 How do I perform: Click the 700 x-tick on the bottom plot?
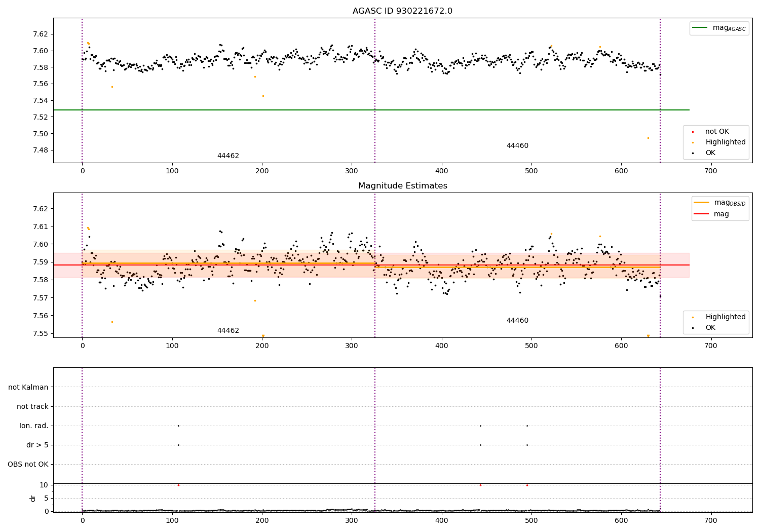[711, 520]
